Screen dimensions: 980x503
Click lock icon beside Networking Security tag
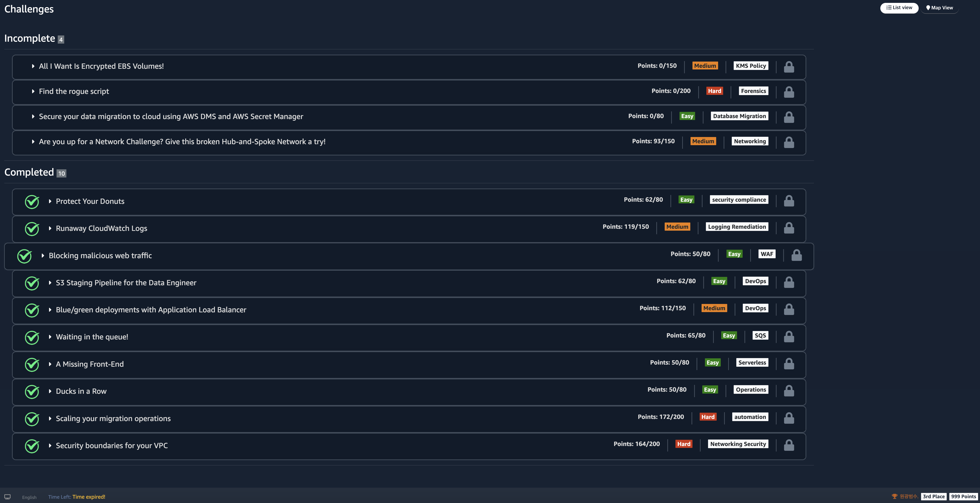(789, 445)
